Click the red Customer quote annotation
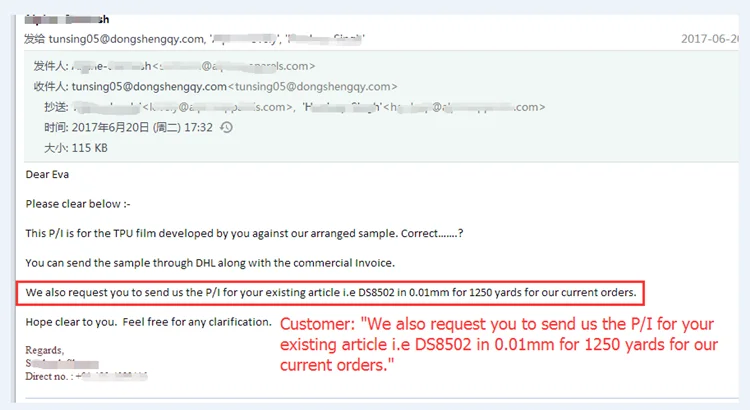This screenshot has width=750, height=410. coord(499,344)
